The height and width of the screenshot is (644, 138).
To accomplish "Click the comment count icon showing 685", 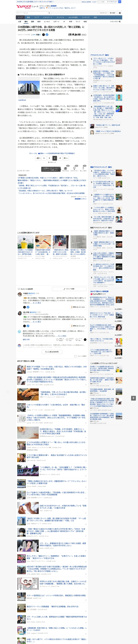I will click(x=33, y=35).
